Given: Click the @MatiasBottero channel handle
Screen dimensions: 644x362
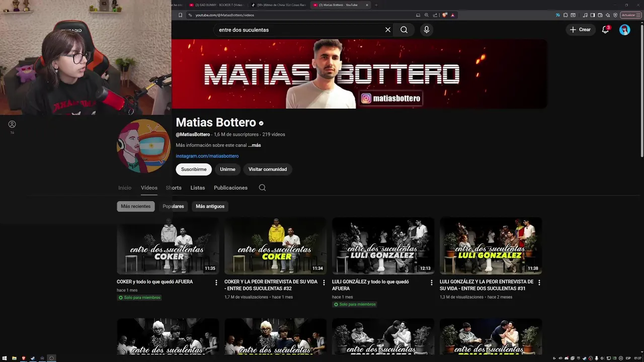Looking at the screenshot, I should pos(193,135).
